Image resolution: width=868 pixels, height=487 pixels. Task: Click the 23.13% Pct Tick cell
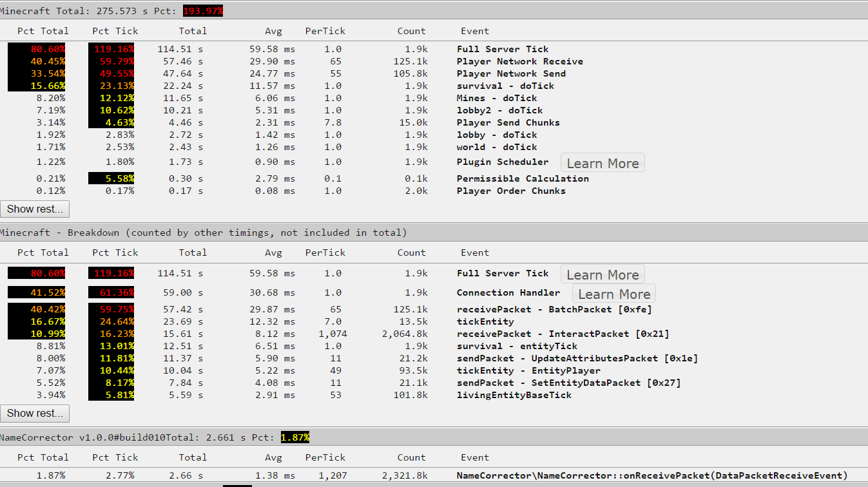click(x=111, y=86)
